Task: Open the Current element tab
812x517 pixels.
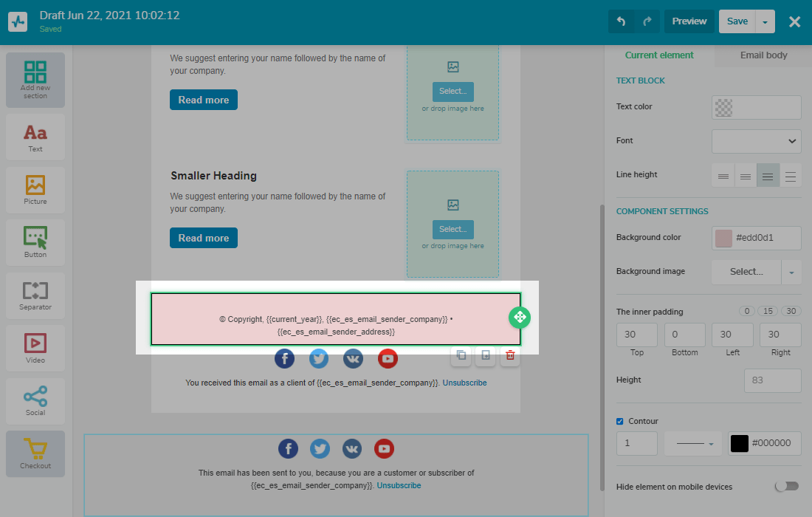Action: pyautogui.click(x=659, y=55)
